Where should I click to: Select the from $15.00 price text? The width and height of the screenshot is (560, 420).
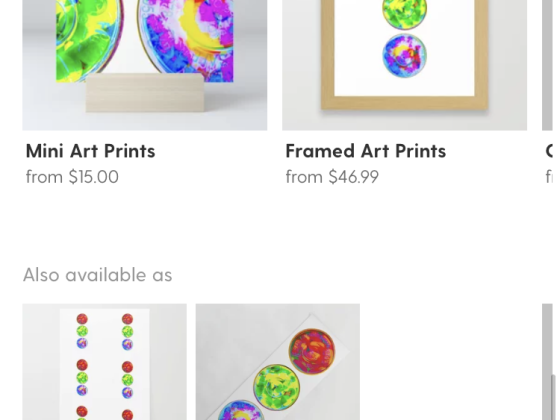[72, 177]
